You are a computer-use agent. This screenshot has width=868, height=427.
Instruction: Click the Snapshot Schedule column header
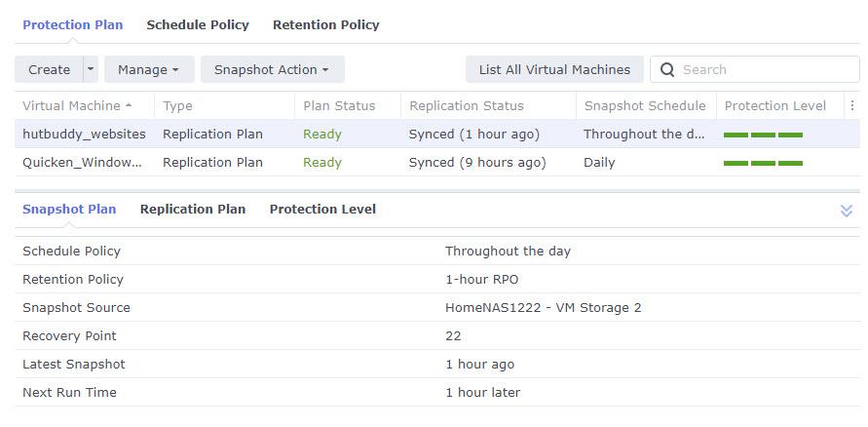646,106
